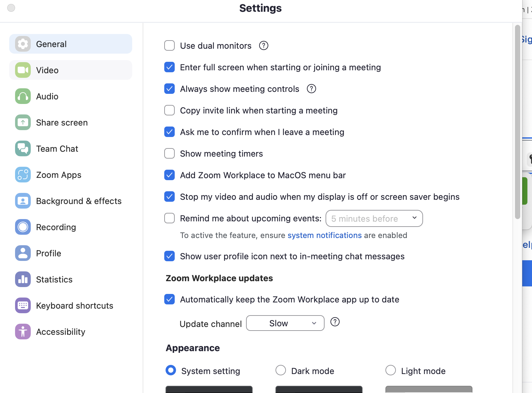
Task: Check the Show meeting timers option
Action: point(169,153)
